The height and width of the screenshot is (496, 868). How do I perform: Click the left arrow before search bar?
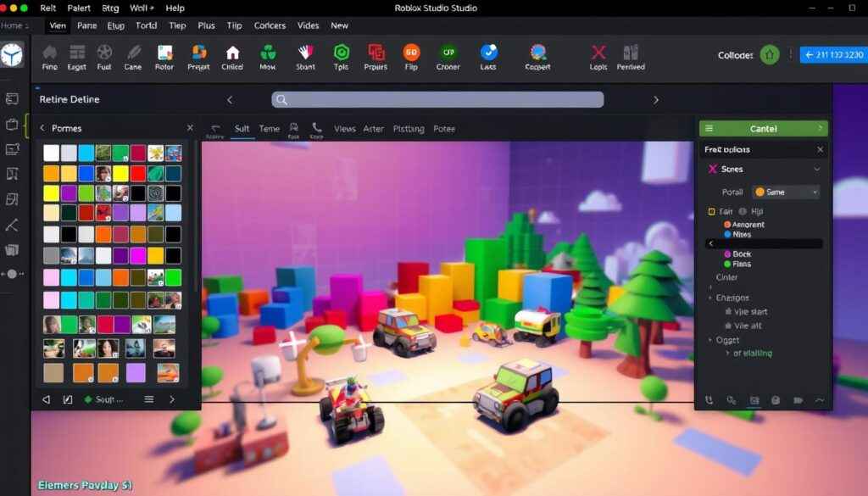(230, 100)
